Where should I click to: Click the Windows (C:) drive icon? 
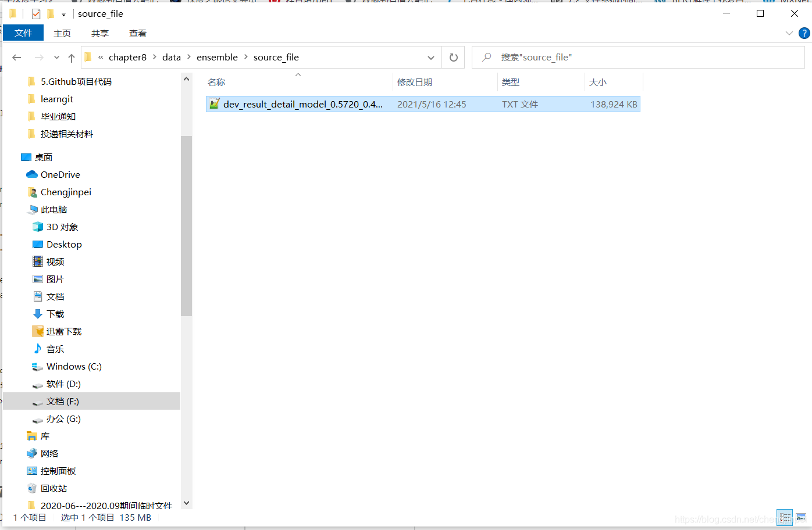[x=38, y=367]
